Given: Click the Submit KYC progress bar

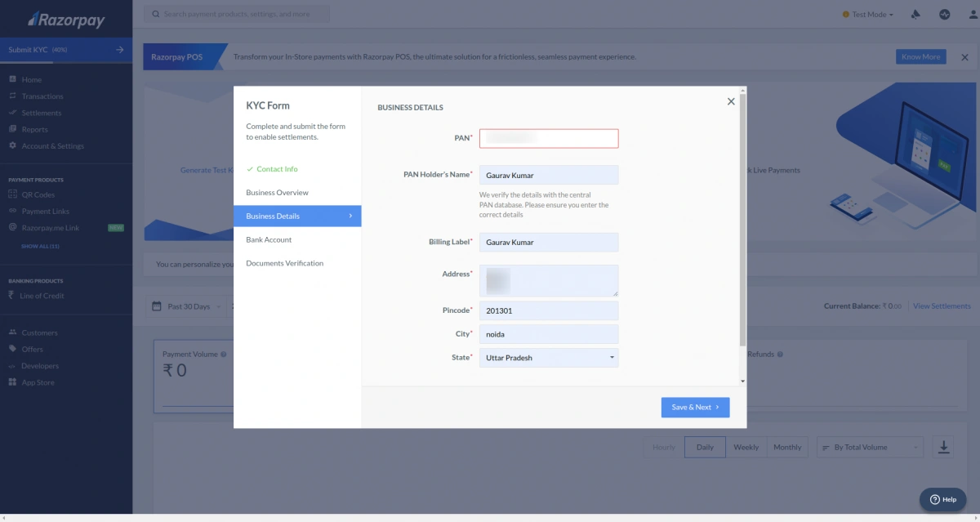Looking at the screenshot, I should [65, 49].
